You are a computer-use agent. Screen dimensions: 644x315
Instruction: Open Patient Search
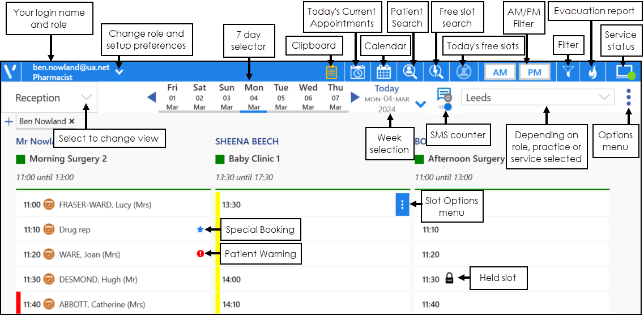(410, 72)
